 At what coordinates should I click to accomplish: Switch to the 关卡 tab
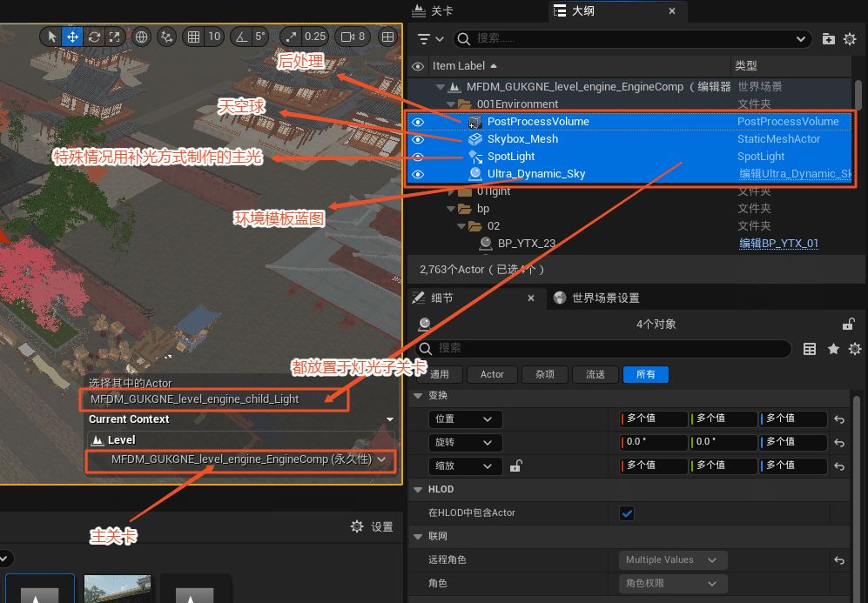pos(441,11)
